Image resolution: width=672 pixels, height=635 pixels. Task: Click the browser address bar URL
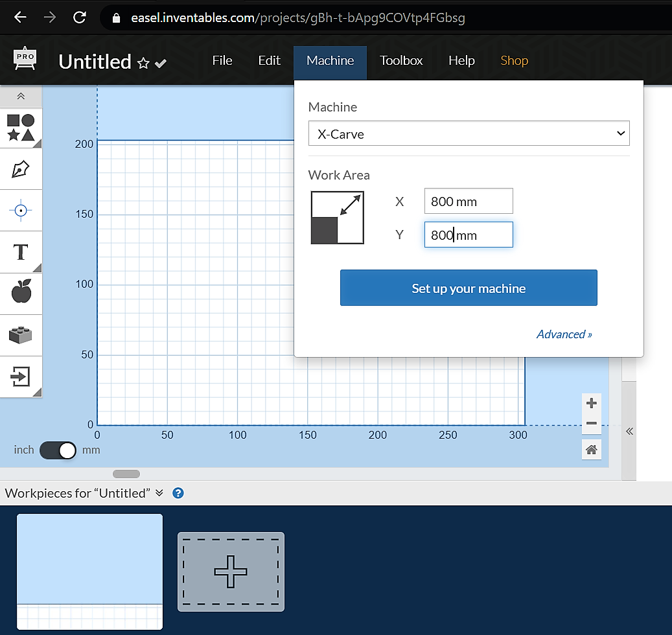click(298, 17)
